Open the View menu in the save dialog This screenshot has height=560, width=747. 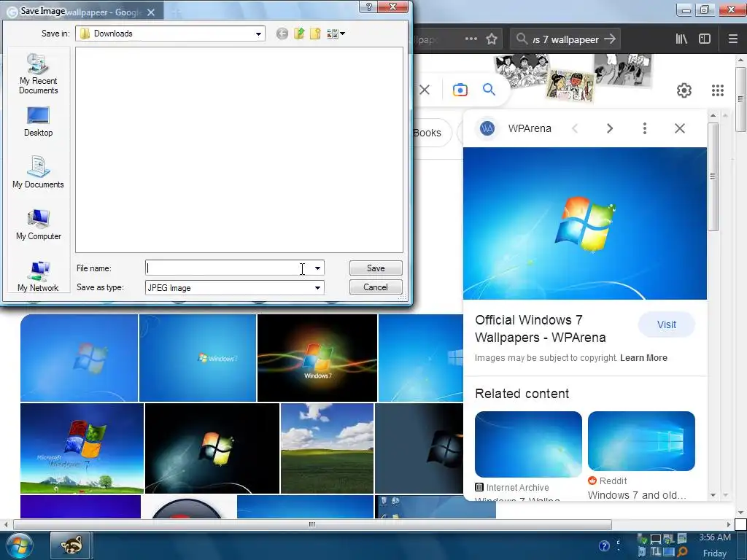tap(336, 34)
